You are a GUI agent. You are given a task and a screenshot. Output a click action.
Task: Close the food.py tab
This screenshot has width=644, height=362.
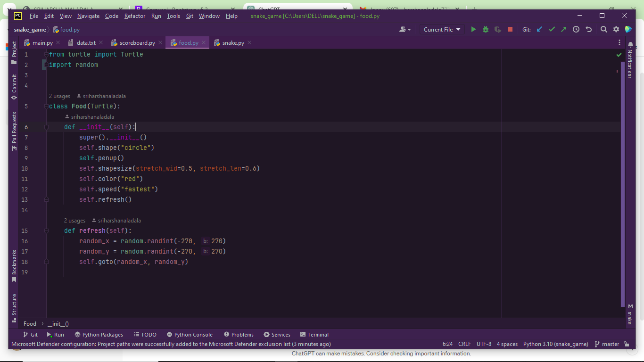click(204, 42)
